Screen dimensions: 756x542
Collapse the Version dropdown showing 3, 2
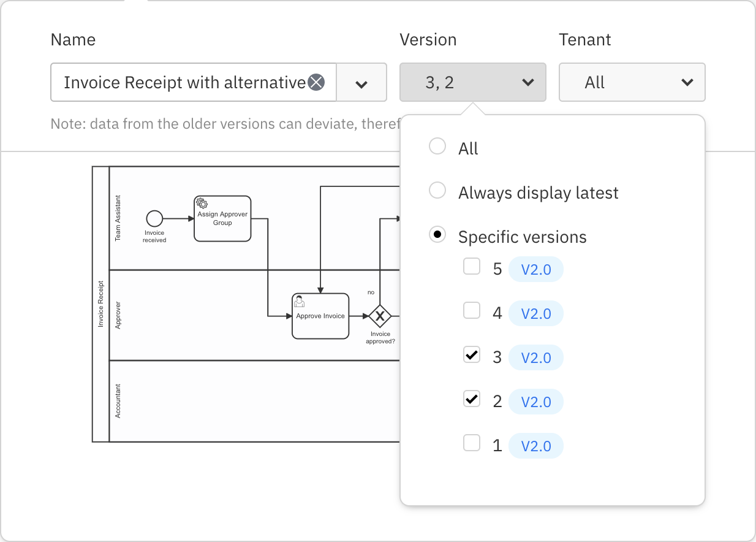pos(472,83)
